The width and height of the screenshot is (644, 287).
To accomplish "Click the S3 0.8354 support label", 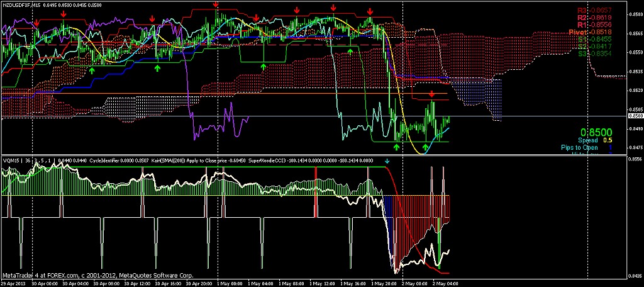I will [595, 54].
